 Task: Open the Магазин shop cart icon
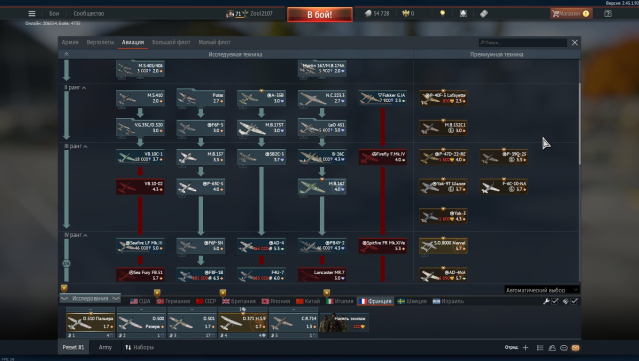[x=555, y=13]
